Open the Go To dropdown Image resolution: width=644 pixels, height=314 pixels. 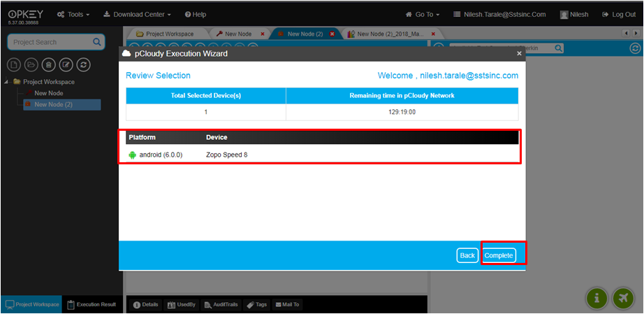pyautogui.click(x=422, y=15)
